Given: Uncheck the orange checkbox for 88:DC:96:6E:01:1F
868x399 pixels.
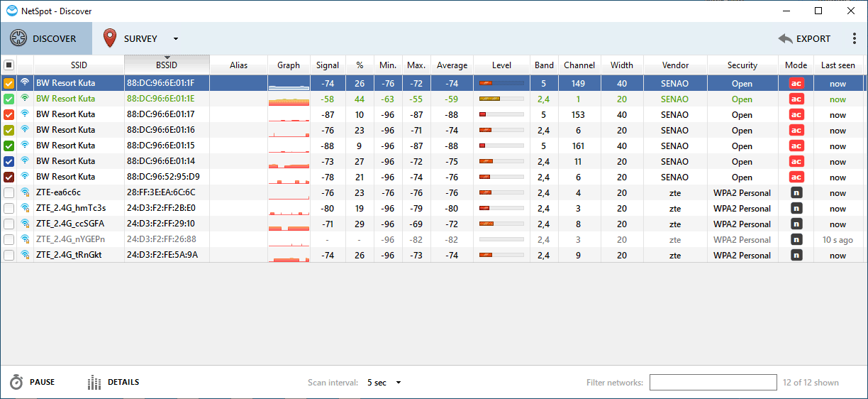Looking at the screenshot, I should pos(9,83).
